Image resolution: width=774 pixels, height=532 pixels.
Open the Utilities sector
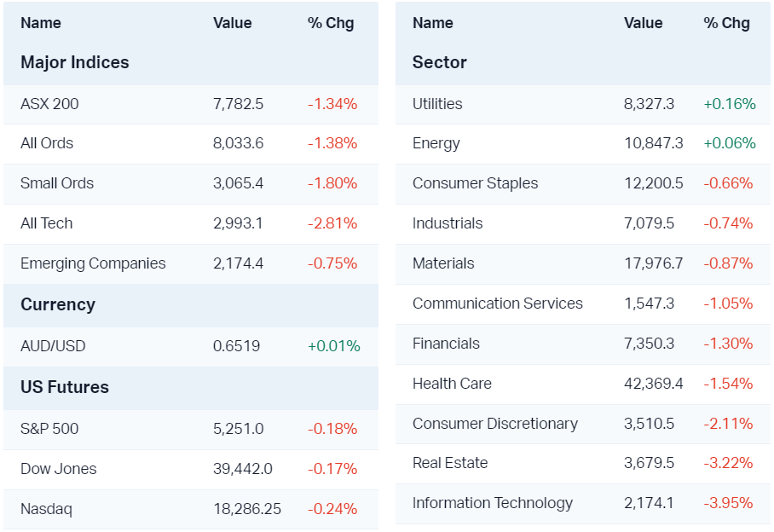[437, 104]
